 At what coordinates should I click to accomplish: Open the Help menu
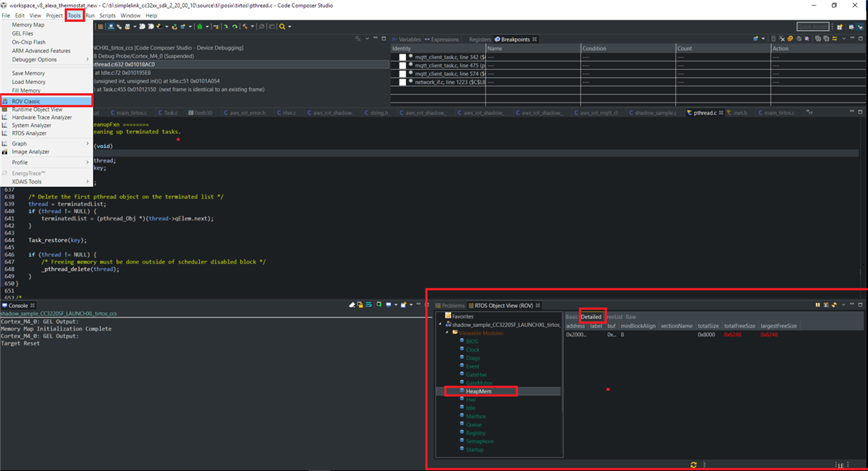click(151, 16)
